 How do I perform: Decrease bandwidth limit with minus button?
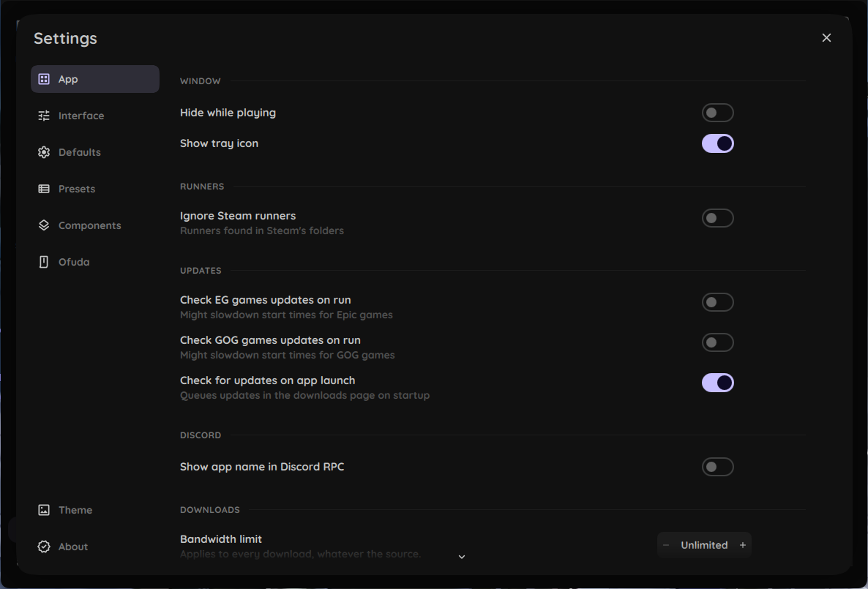[x=666, y=545]
